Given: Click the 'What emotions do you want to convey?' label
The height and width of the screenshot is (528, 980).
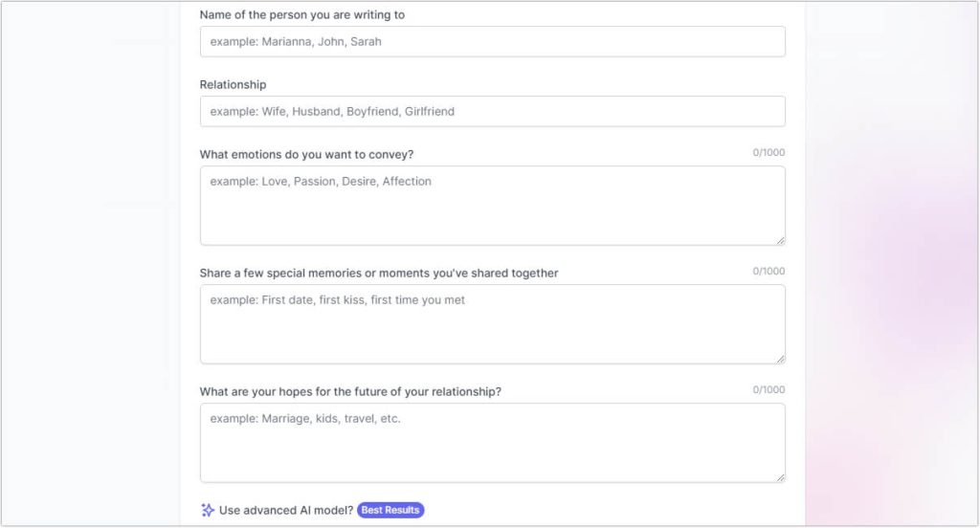Looking at the screenshot, I should pos(306,154).
